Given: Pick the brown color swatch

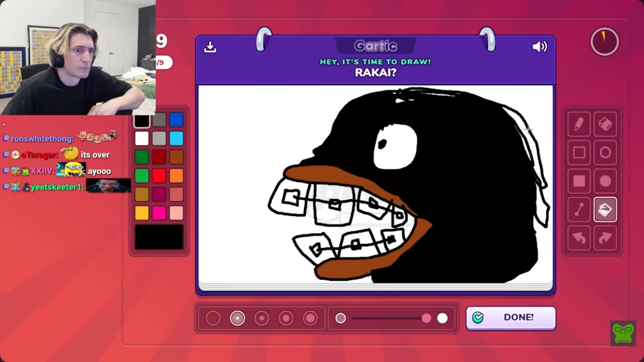Looking at the screenshot, I should point(176,157).
